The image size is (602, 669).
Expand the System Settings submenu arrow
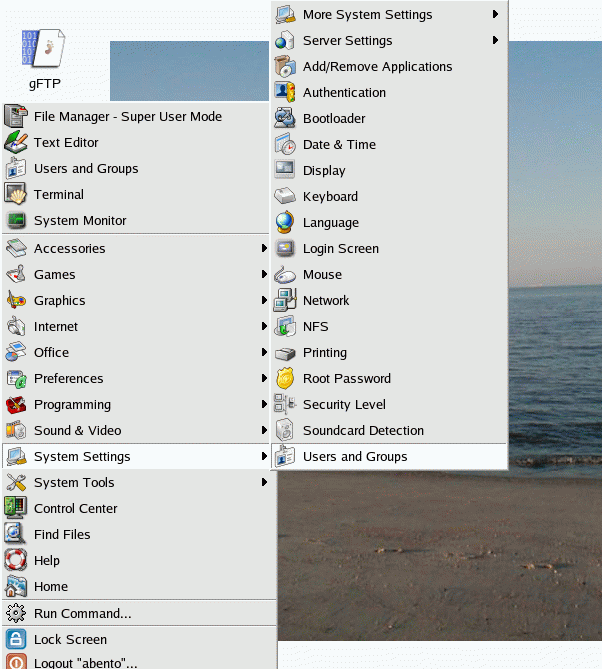coord(264,456)
